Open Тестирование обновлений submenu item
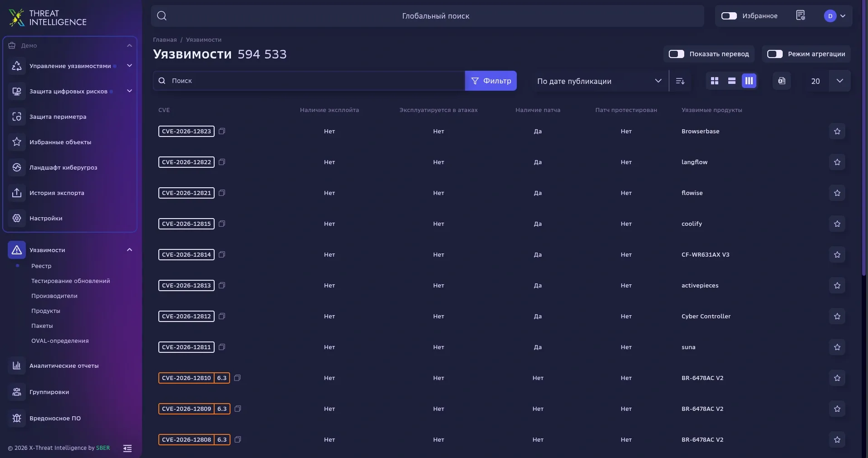Image resolution: width=868 pixels, height=458 pixels. tap(71, 281)
